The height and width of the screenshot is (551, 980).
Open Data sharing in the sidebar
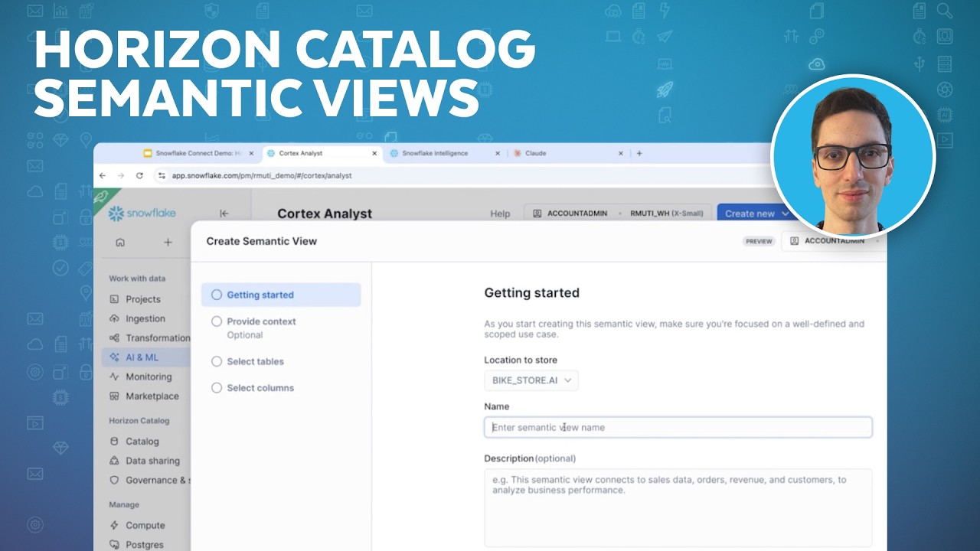coord(152,461)
